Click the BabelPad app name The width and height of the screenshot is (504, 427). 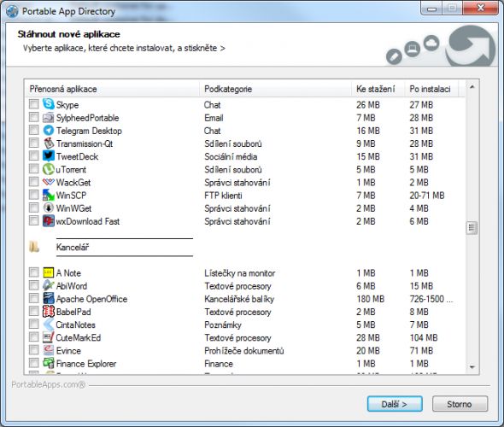click(73, 312)
